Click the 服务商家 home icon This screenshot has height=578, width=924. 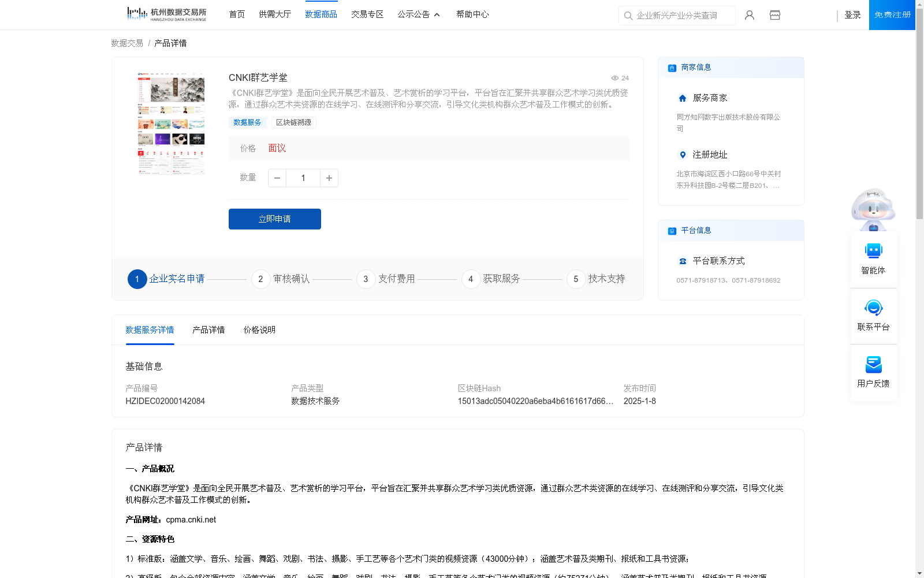[x=683, y=98]
